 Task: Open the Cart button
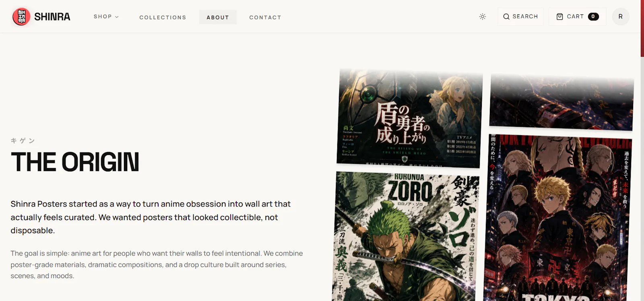pyautogui.click(x=577, y=16)
